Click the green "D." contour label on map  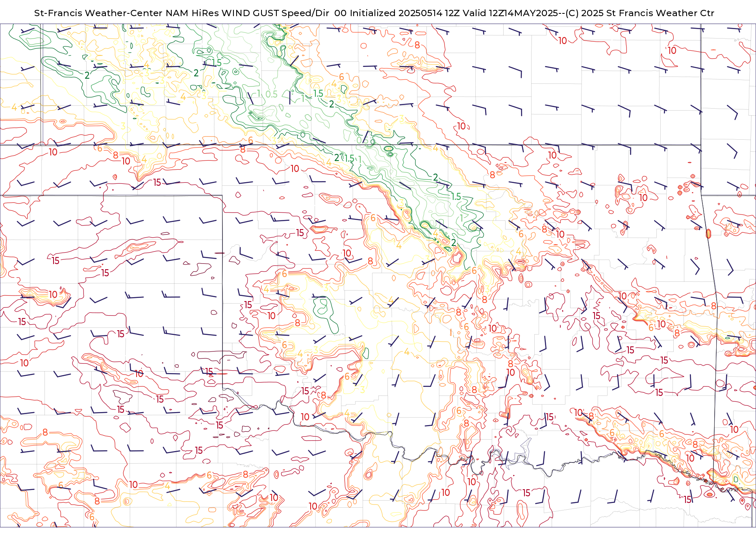[736, 480]
